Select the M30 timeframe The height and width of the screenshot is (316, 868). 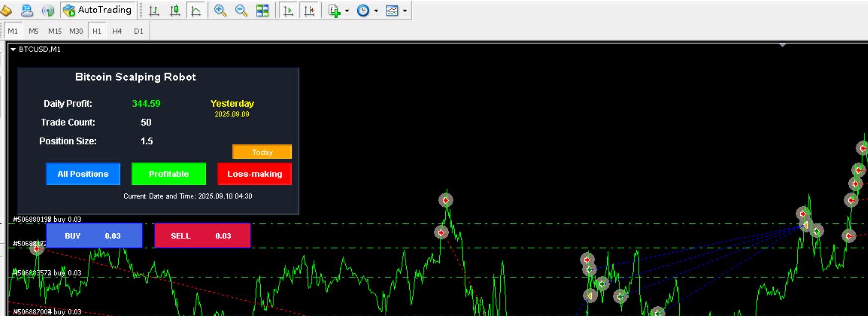76,31
